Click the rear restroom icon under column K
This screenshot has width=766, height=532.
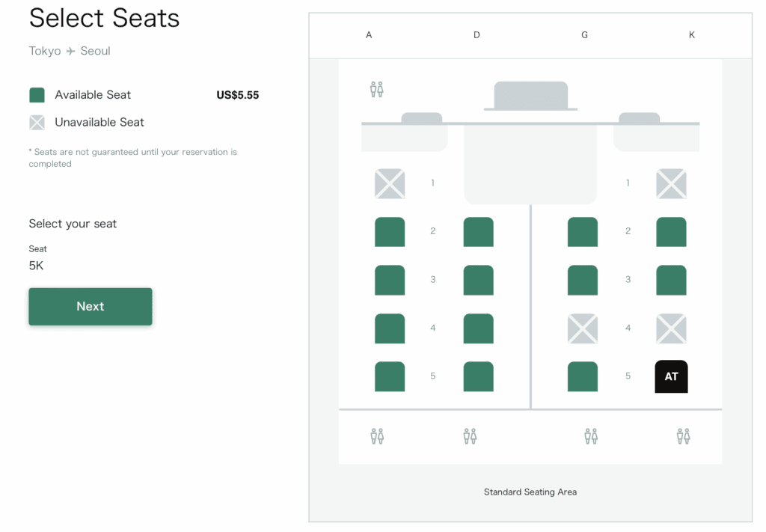point(684,435)
